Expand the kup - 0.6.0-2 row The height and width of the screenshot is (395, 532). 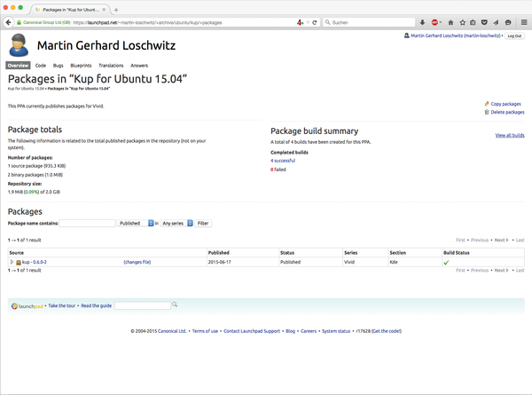click(12, 262)
